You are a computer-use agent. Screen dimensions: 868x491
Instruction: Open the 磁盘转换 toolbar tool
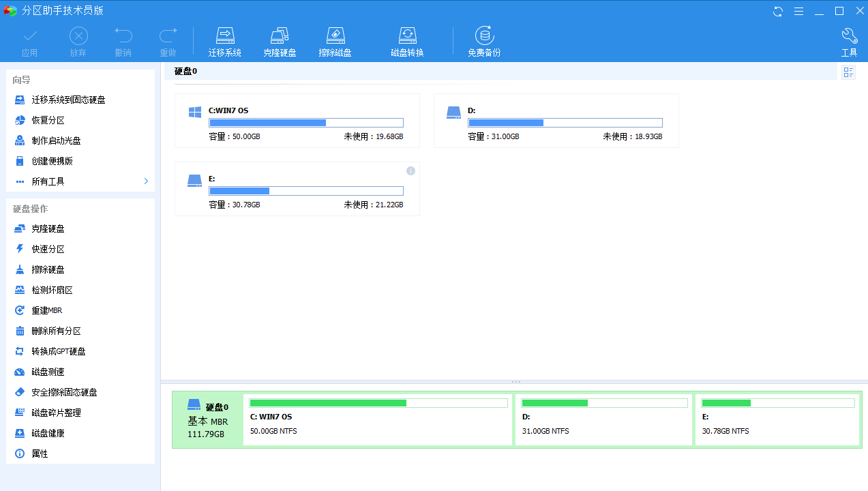pyautogui.click(x=407, y=37)
